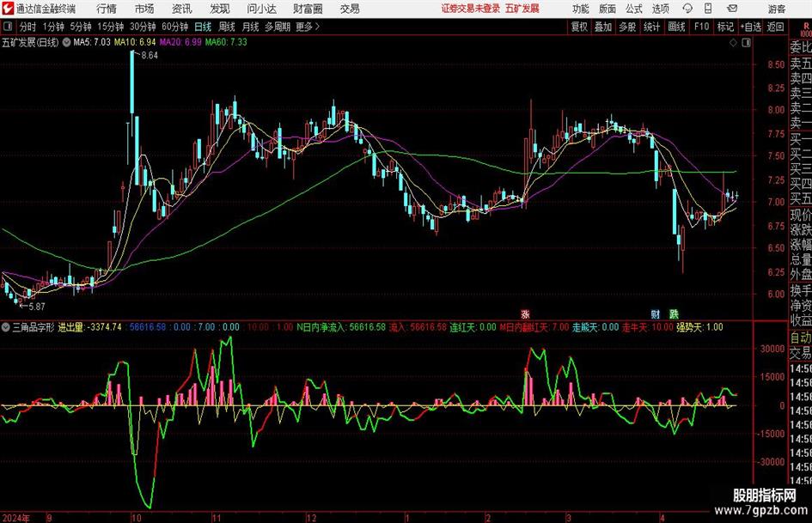Switch to the 15分钟 period tab
812x523 pixels.
pos(111,27)
